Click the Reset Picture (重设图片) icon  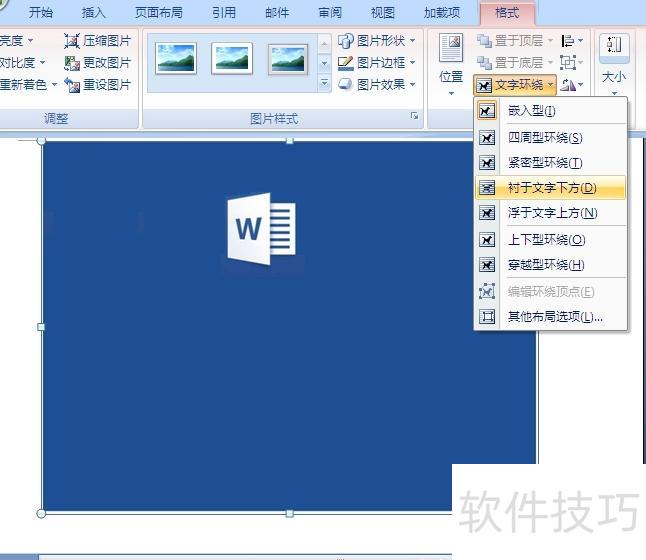72,85
